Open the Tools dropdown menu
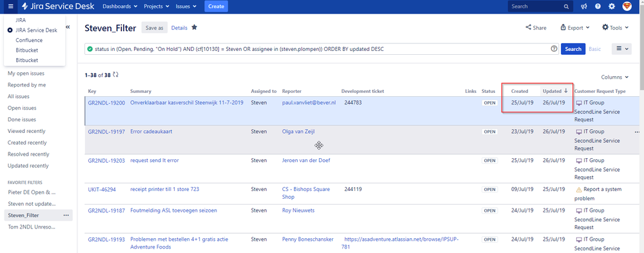Screen dimensions: 644x253 (615, 28)
